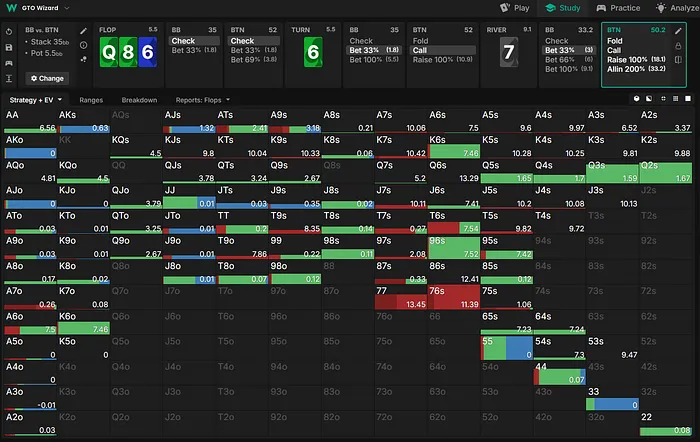
Task: Click the red 76s hand cell
Action: 454,297
